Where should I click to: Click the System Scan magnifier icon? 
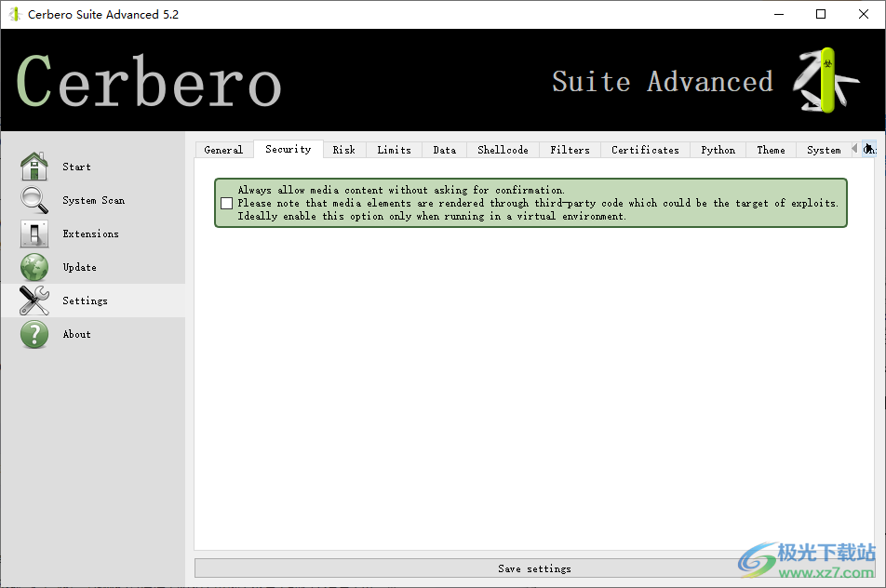34,200
